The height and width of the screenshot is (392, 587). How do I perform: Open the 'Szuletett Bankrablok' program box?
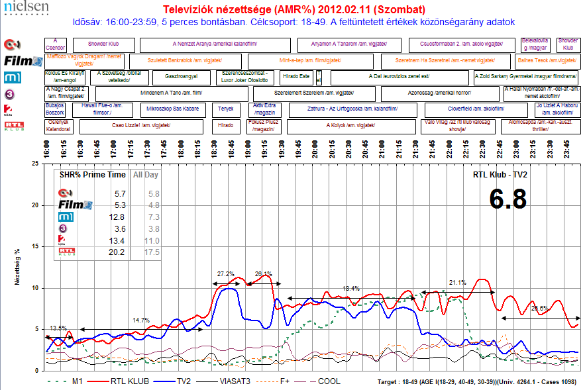point(186,62)
